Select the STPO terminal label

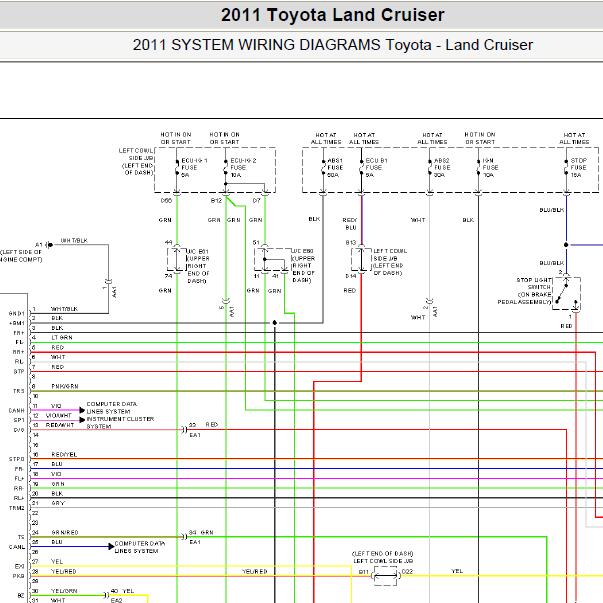click(x=17, y=459)
